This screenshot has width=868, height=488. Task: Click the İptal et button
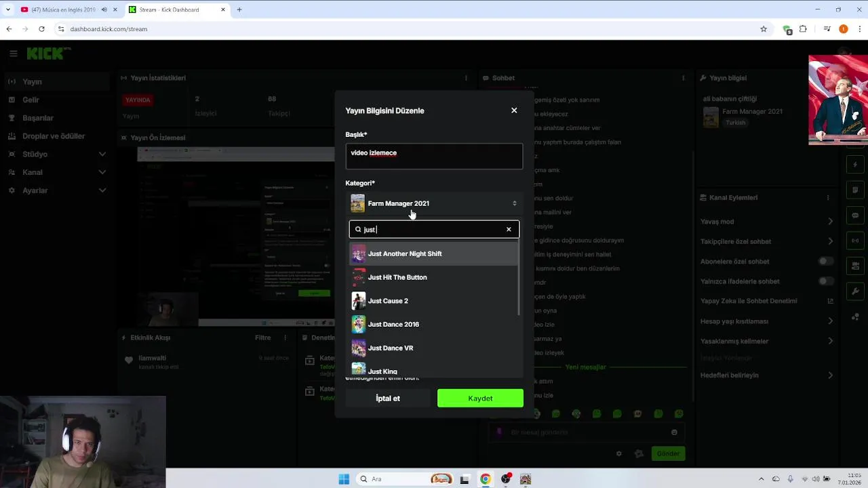click(388, 399)
